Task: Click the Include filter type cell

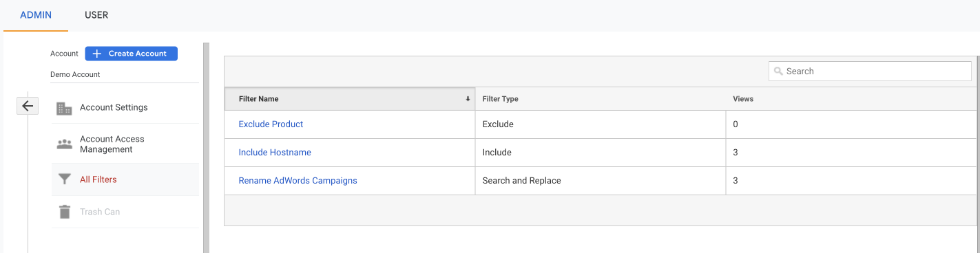Action: (x=601, y=153)
